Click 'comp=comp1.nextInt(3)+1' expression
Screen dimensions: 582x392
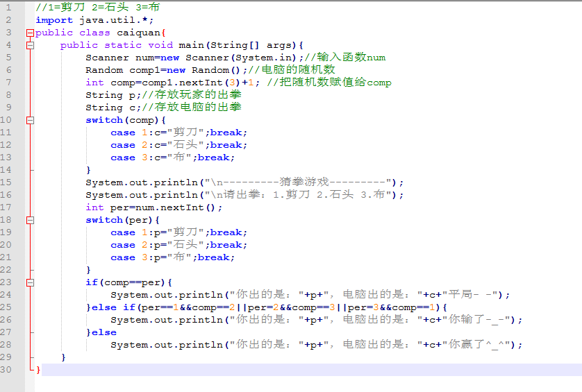click(x=182, y=83)
